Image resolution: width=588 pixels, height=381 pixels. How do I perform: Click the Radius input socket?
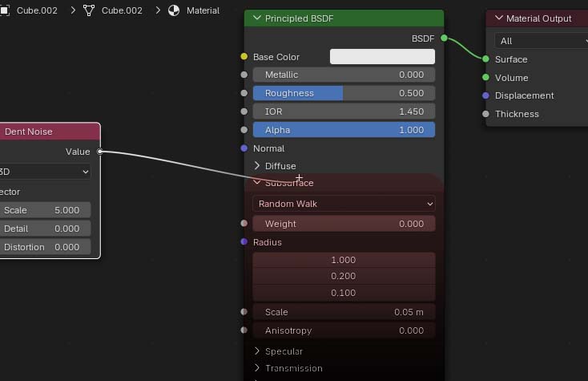pos(244,241)
